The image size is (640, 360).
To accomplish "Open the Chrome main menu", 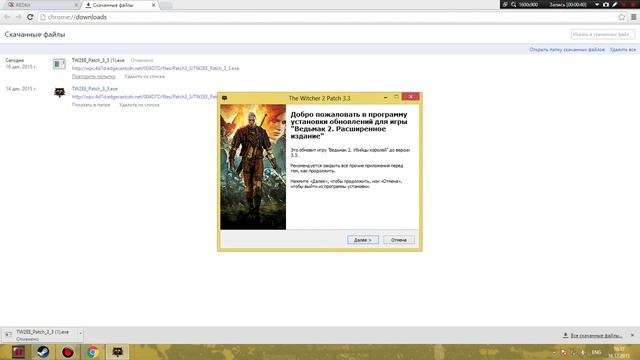I will (633, 17).
